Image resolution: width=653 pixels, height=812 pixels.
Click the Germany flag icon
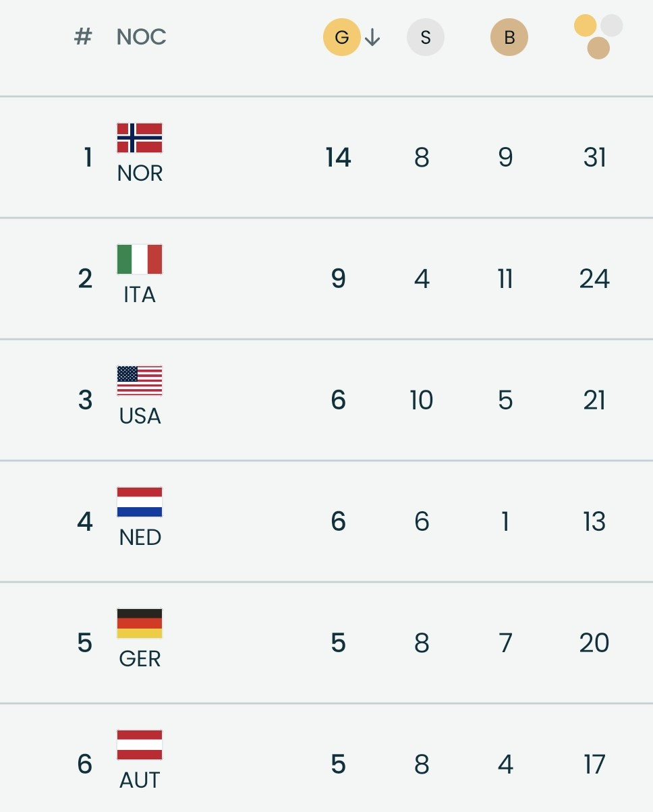point(140,624)
